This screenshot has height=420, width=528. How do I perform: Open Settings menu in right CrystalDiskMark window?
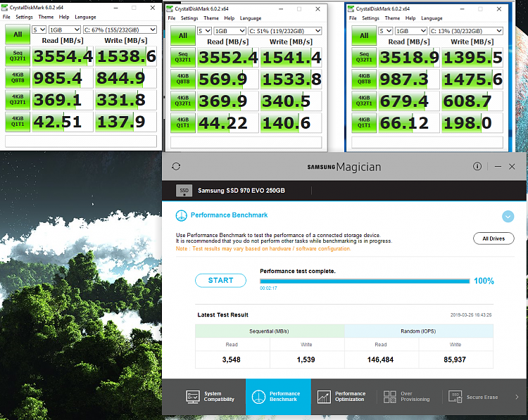coord(370,18)
